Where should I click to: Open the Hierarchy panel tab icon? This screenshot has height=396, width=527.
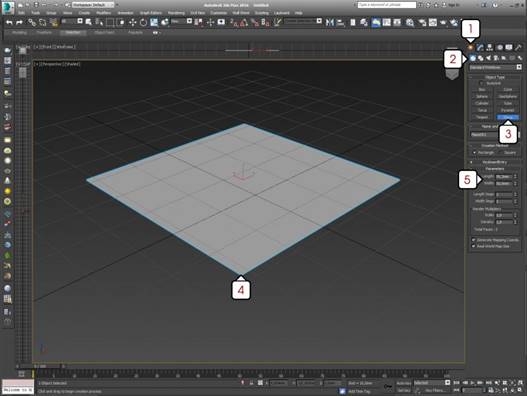click(x=489, y=47)
